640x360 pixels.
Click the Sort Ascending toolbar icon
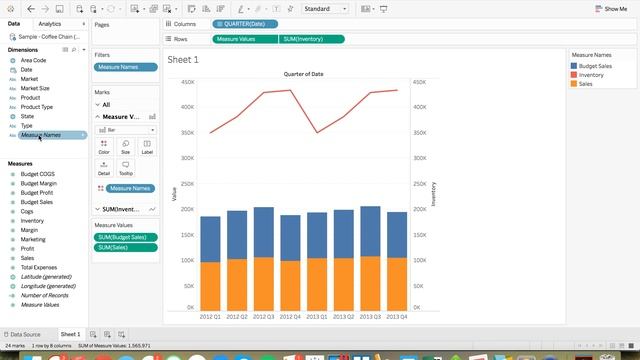206,9
